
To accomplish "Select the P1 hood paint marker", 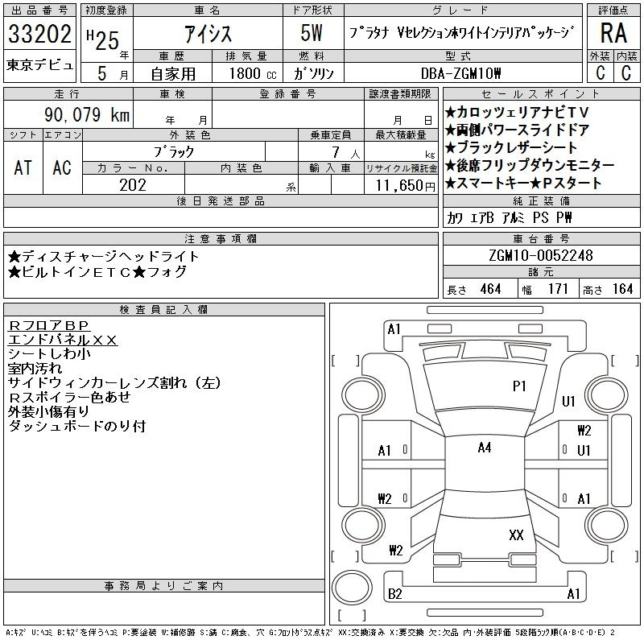I will pos(519,386).
